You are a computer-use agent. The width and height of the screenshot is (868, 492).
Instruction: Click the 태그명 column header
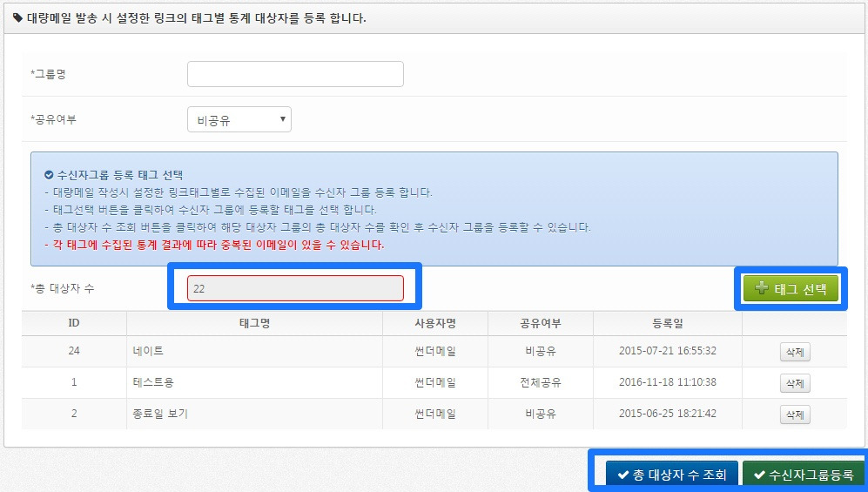pos(254,323)
